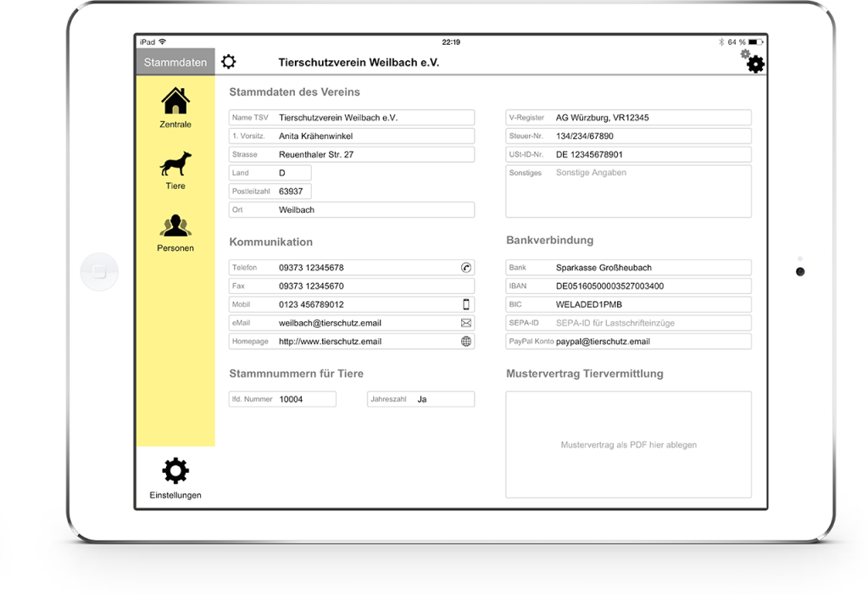Tap the envelope icon in eMail field
The height and width of the screenshot is (595, 868).
(466, 323)
